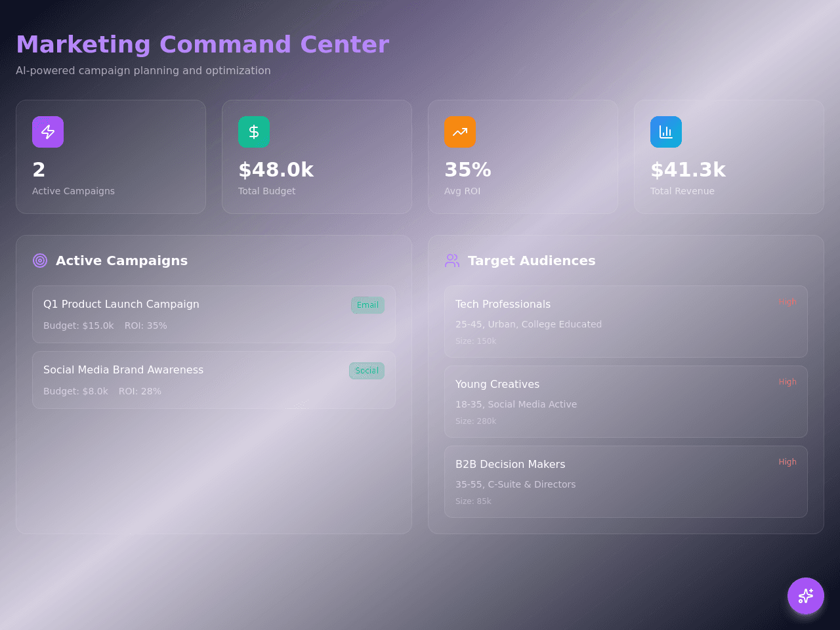The image size is (840, 630).
Task: Click the Marketing Command Center title
Action: (203, 45)
